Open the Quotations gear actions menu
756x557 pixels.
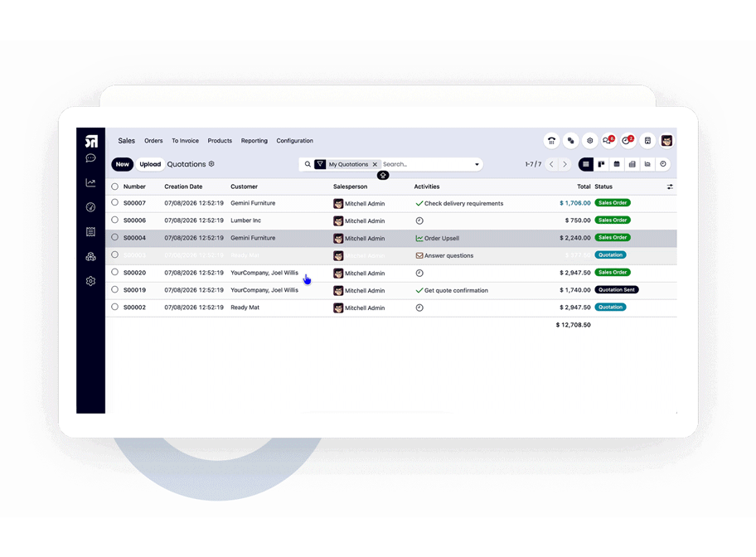[x=211, y=164]
